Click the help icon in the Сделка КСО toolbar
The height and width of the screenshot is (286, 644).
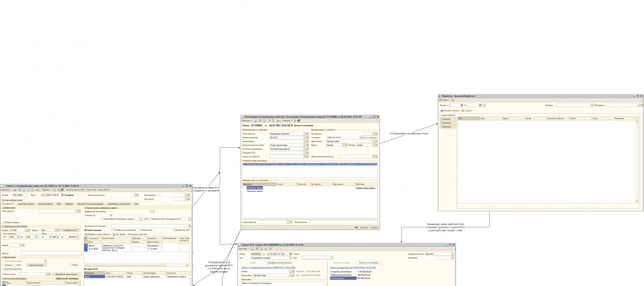coord(266,249)
